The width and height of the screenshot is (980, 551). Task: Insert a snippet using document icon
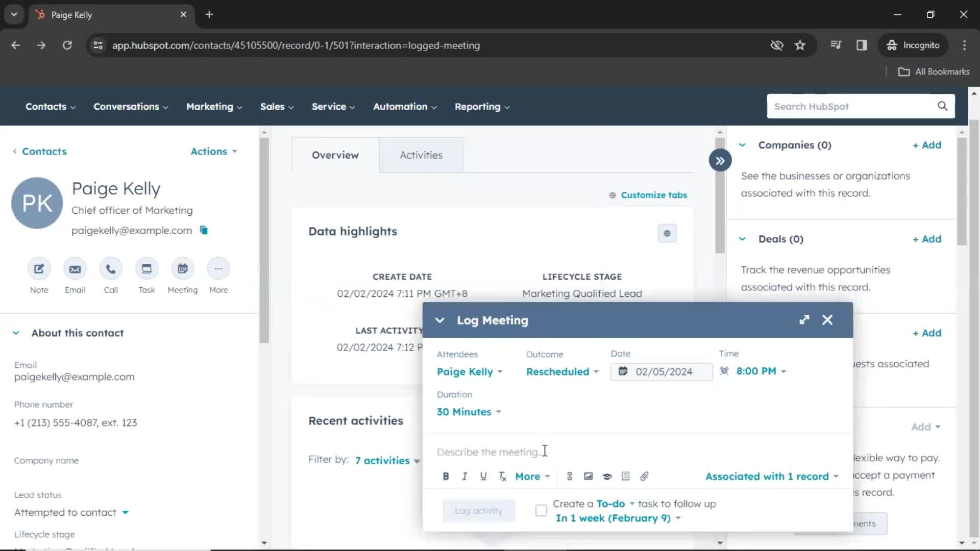pos(625,477)
